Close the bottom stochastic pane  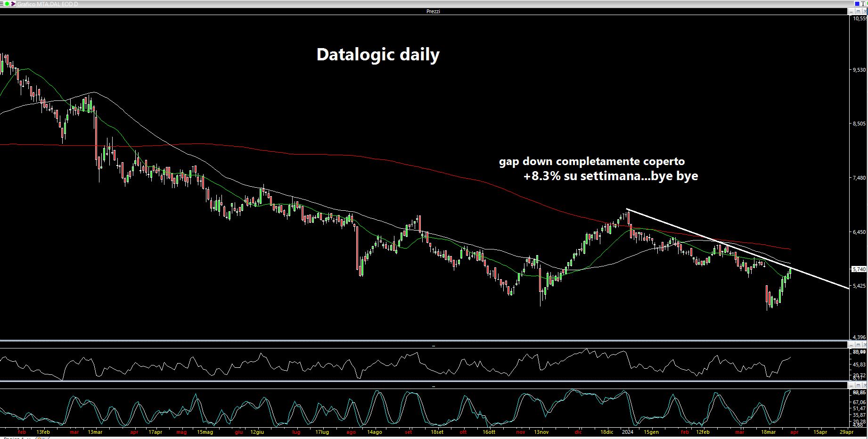865,385
